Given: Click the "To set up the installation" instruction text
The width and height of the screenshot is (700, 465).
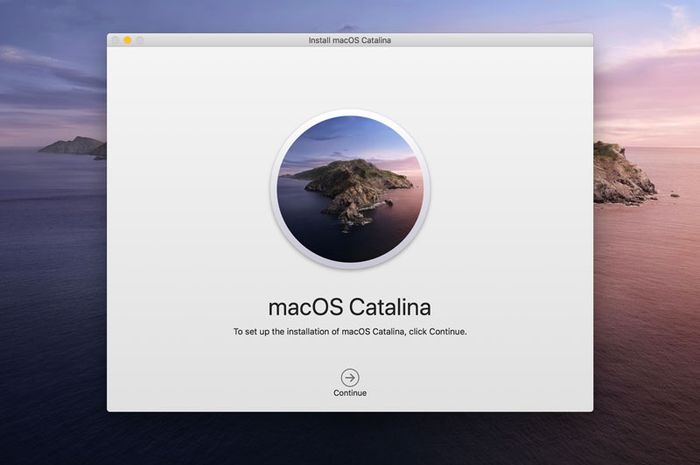Looking at the screenshot, I should pyautogui.click(x=350, y=332).
